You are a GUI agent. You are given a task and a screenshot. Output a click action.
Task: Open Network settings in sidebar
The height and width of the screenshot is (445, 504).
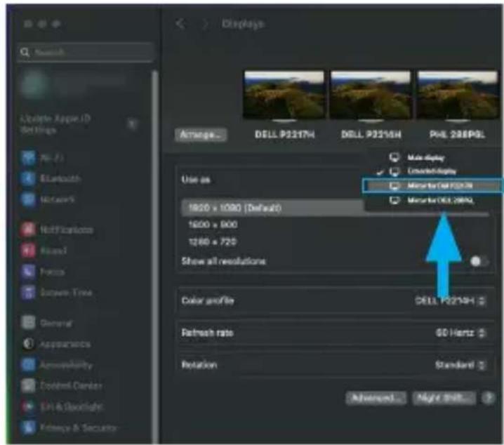point(48,199)
